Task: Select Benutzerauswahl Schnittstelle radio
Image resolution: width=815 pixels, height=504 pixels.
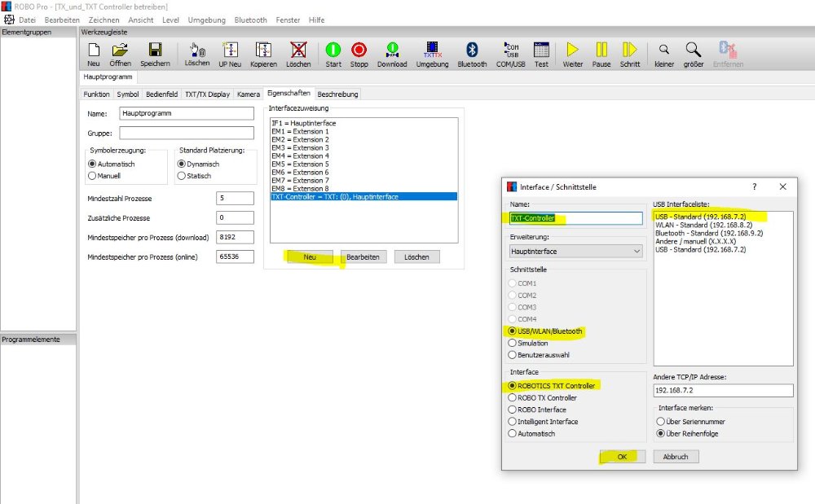Action: (512, 355)
